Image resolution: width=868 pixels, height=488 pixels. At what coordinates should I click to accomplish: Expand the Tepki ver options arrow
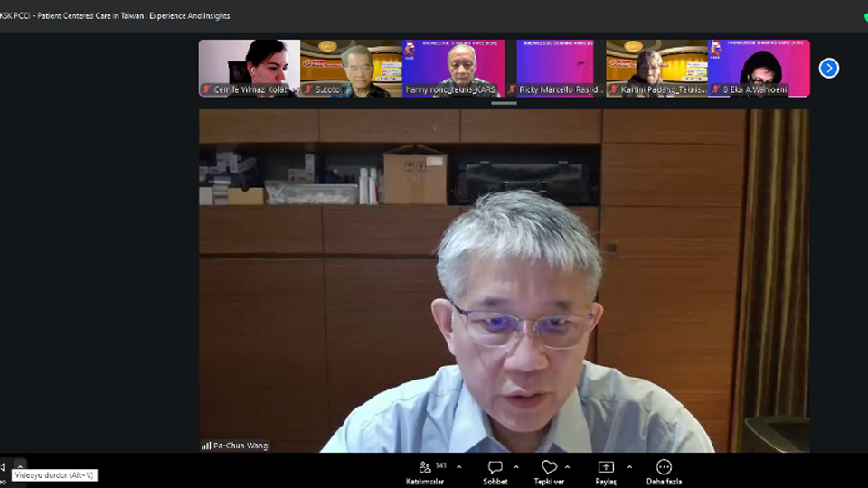[568, 467]
